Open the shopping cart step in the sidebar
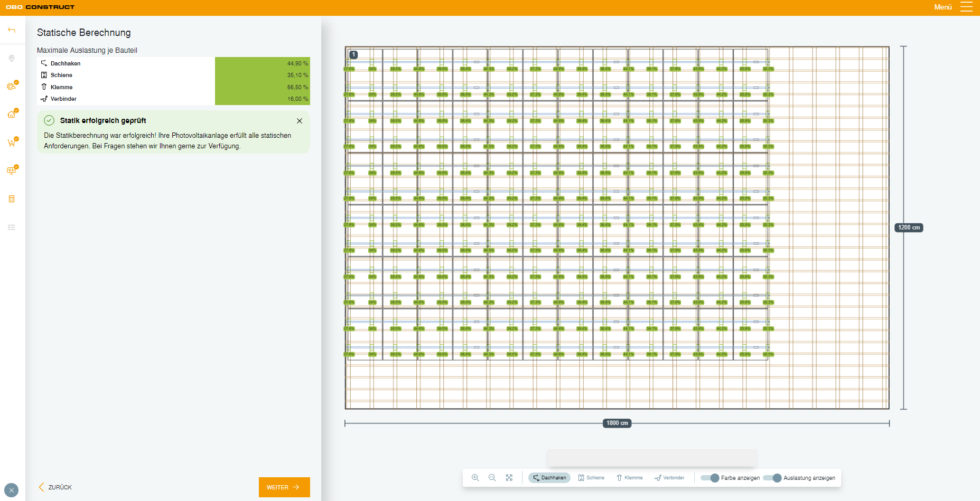980x501 pixels. 12,143
